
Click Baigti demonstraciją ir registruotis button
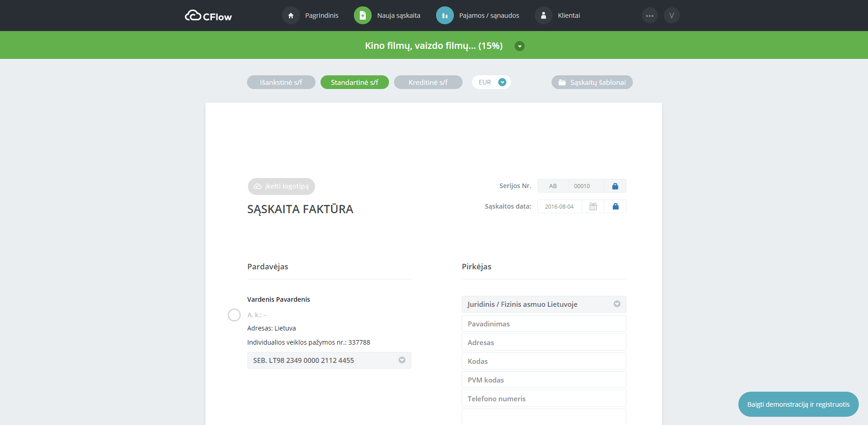click(798, 404)
